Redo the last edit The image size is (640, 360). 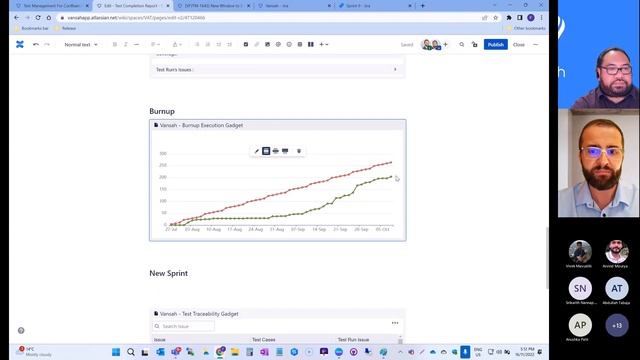(x=47, y=44)
